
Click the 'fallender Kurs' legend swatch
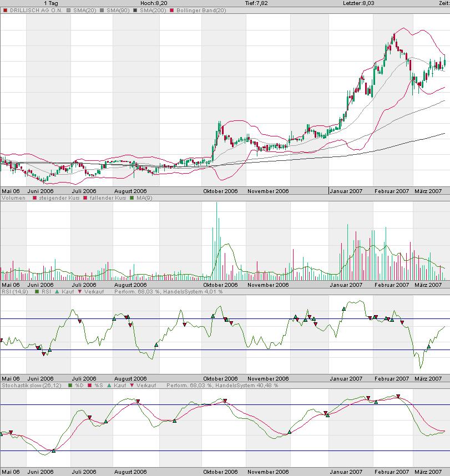85,198
